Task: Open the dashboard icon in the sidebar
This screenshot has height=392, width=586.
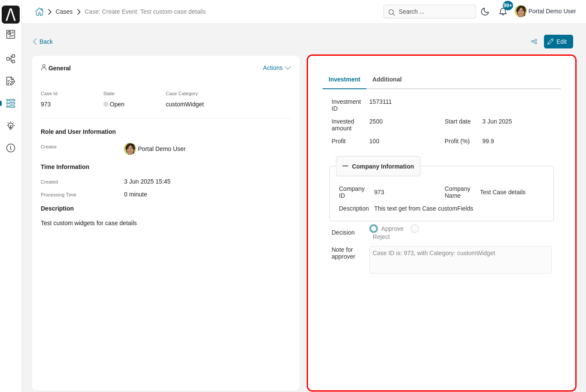Action: tap(11, 34)
